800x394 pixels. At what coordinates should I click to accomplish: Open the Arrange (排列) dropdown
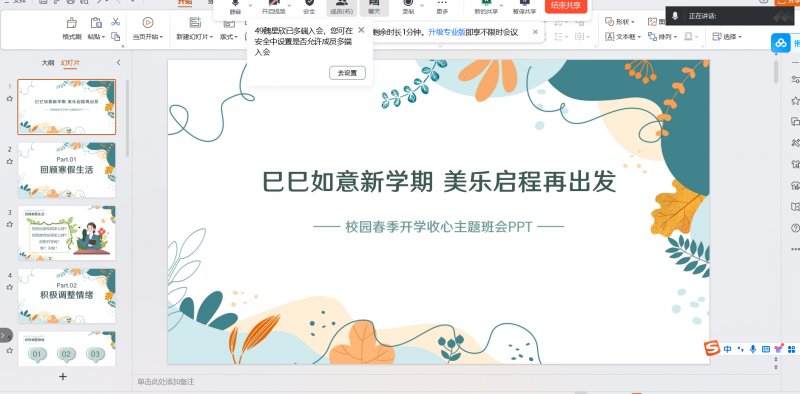click(x=662, y=37)
